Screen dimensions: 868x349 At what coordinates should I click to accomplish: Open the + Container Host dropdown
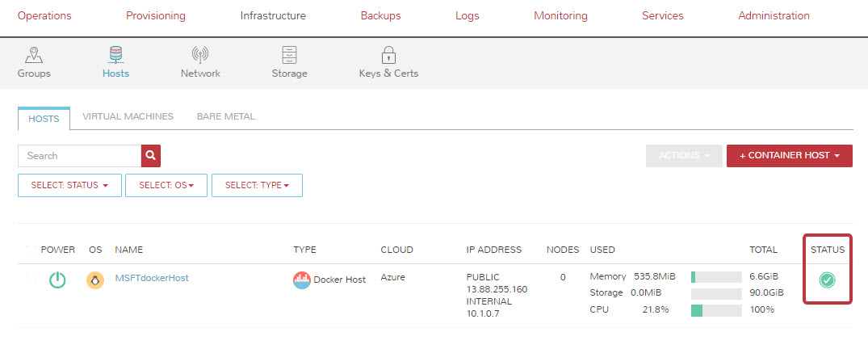(x=789, y=156)
